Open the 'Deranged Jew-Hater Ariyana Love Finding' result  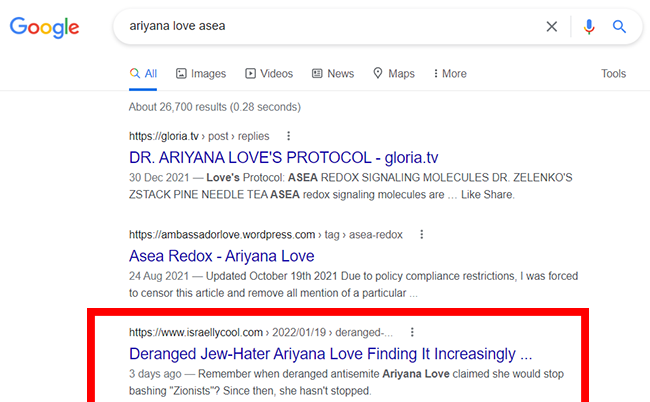pos(330,354)
